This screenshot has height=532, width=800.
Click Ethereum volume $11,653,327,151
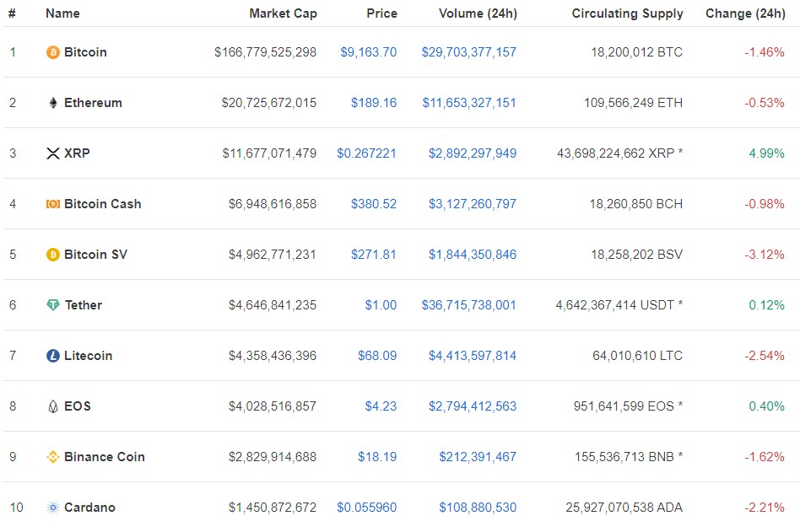[x=469, y=103]
